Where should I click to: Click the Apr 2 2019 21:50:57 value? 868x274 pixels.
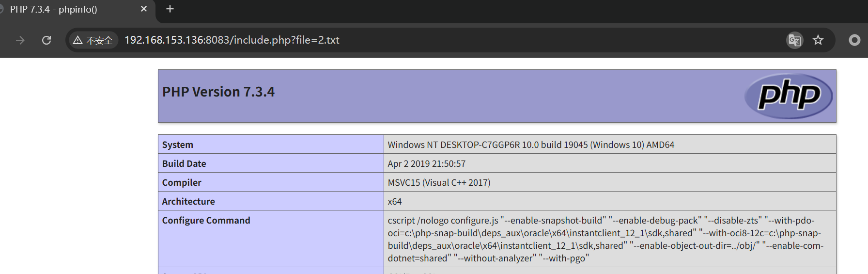(x=426, y=163)
